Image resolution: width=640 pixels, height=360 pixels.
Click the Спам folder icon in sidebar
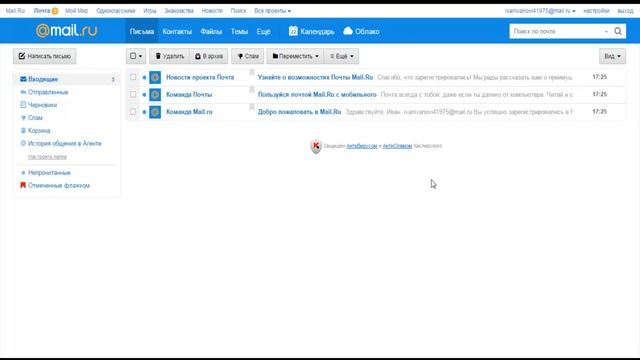[x=23, y=118]
